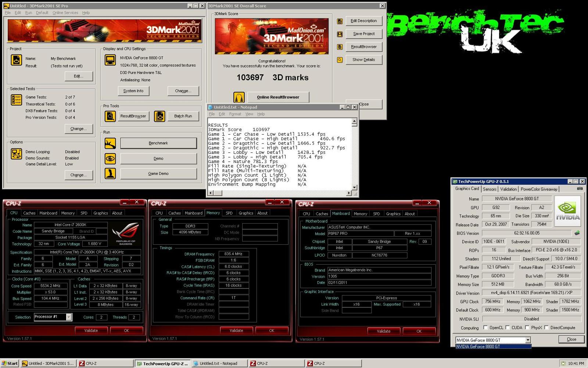Enable the PhysX checkbox in GPU-Z
Viewport: 588px width, 368px height.
[x=527, y=328]
